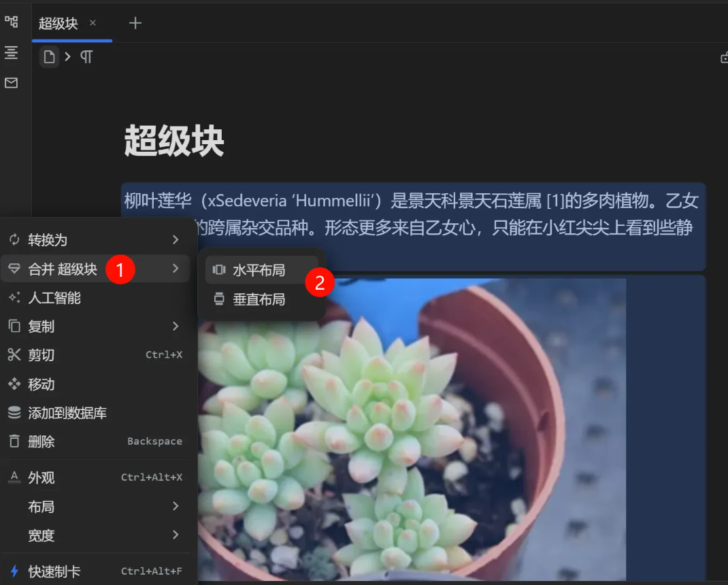
Task: Switch to the 超级块 tab
Action: pos(72,23)
